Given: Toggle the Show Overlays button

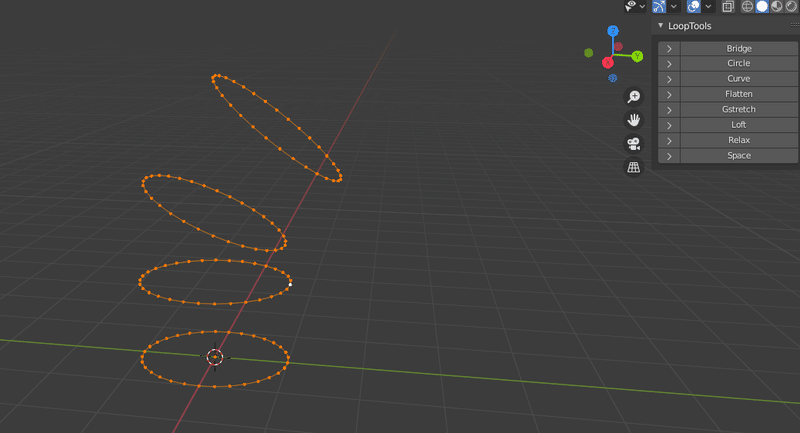Looking at the screenshot, I should click(693, 6).
